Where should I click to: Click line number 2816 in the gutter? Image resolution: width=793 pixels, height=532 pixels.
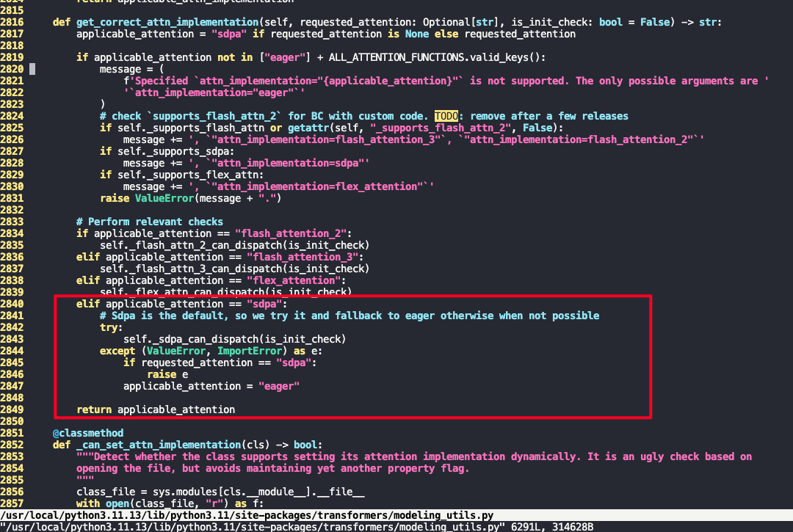coord(15,22)
